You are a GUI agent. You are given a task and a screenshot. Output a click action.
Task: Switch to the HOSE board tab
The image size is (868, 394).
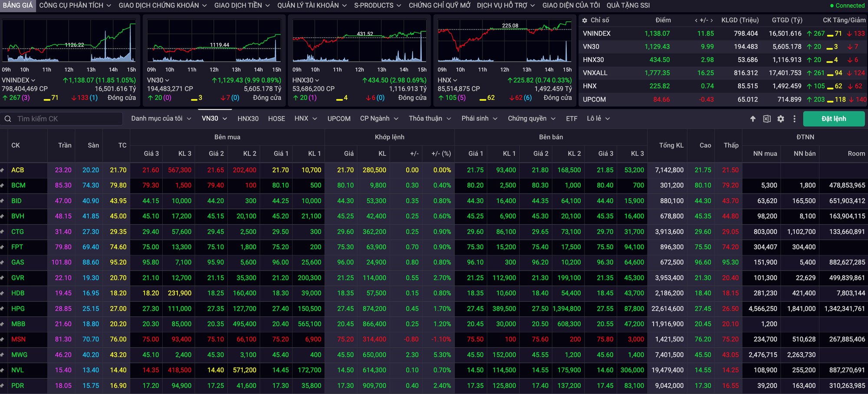coord(276,118)
